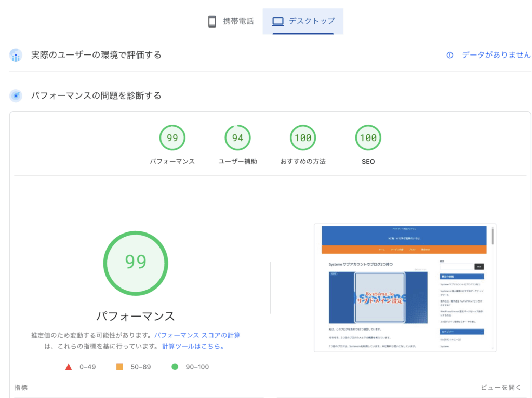Switch to the 携帯電話 tab
This screenshot has width=532, height=398.
pos(231,21)
